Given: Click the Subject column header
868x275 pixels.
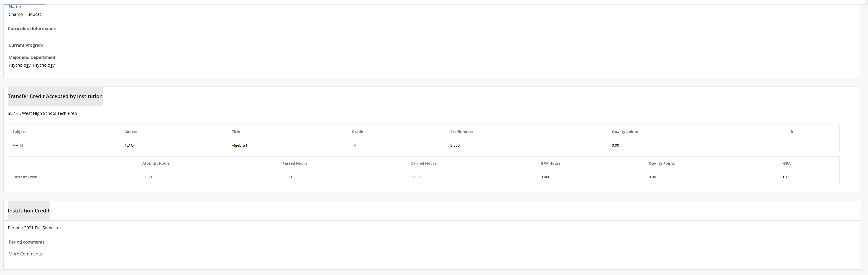Looking at the screenshot, I should [x=19, y=132].
